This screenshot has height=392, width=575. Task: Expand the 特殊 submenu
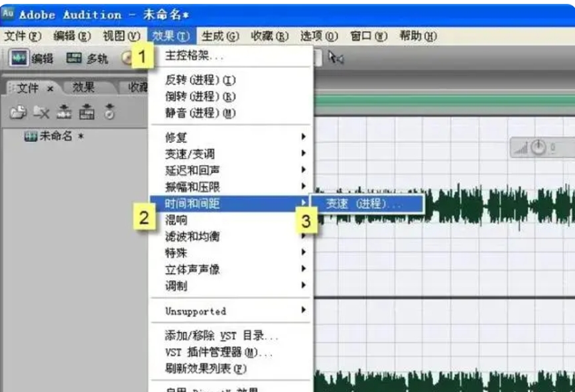pos(231,253)
